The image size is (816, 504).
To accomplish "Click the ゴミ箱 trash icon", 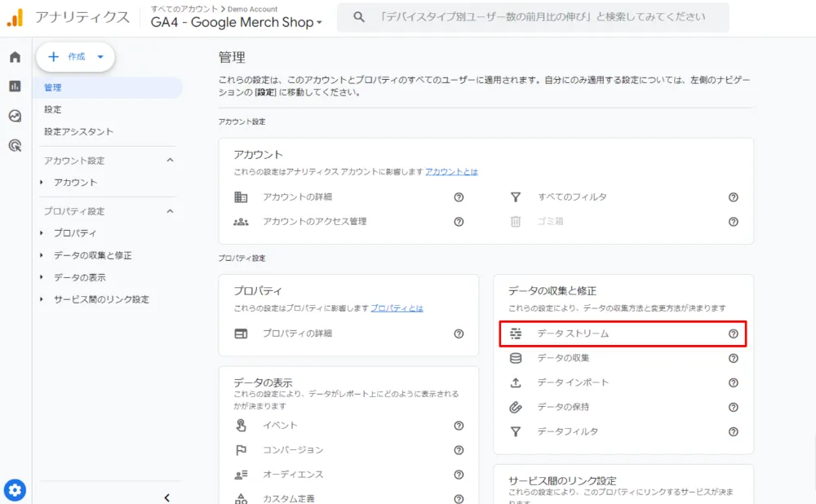I will (x=515, y=222).
